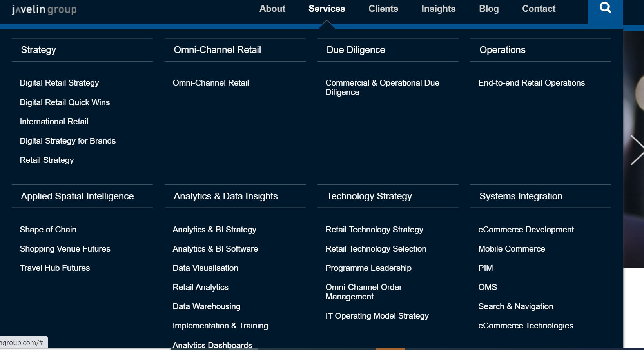Navigate to the Blog page
This screenshot has height=350, width=644.
tap(489, 9)
